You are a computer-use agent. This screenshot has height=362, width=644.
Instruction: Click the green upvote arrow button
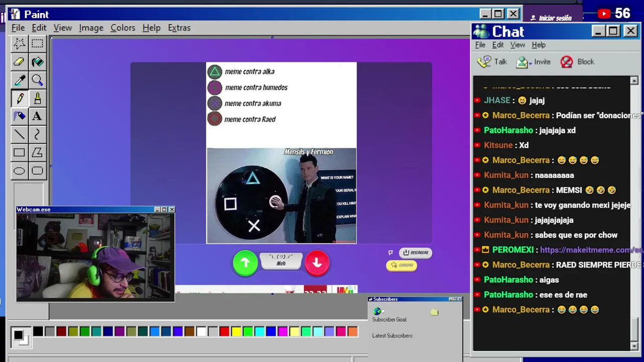(245, 263)
